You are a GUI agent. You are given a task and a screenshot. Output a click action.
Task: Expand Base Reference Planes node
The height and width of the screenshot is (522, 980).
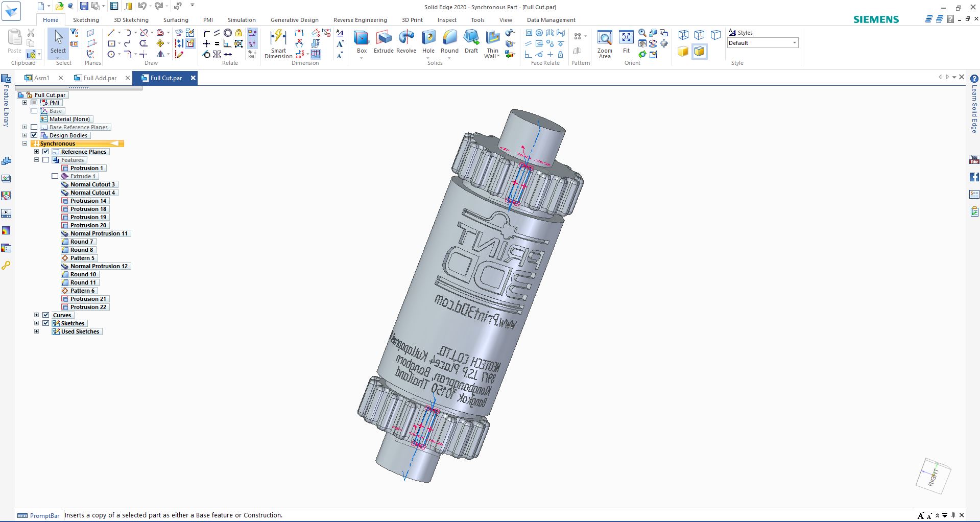point(25,127)
